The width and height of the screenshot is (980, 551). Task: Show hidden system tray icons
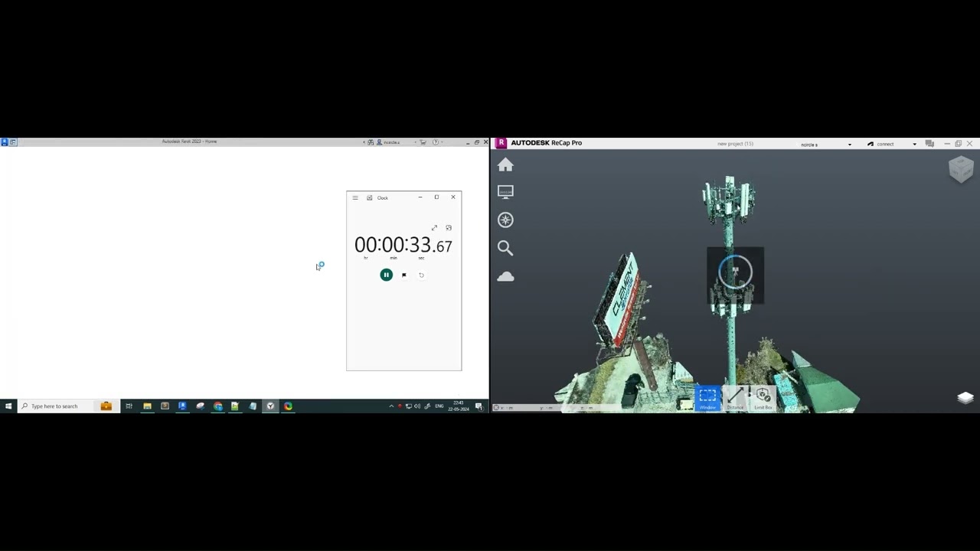(x=391, y=406)
